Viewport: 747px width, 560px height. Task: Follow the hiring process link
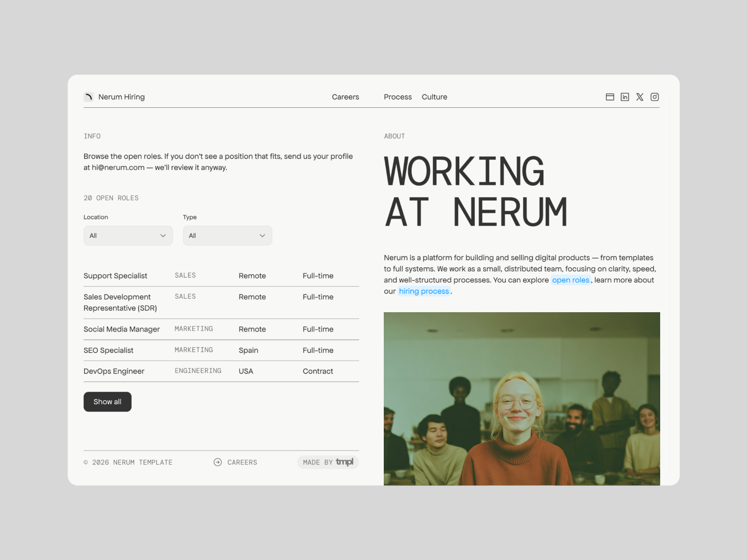tap(423, 291)
